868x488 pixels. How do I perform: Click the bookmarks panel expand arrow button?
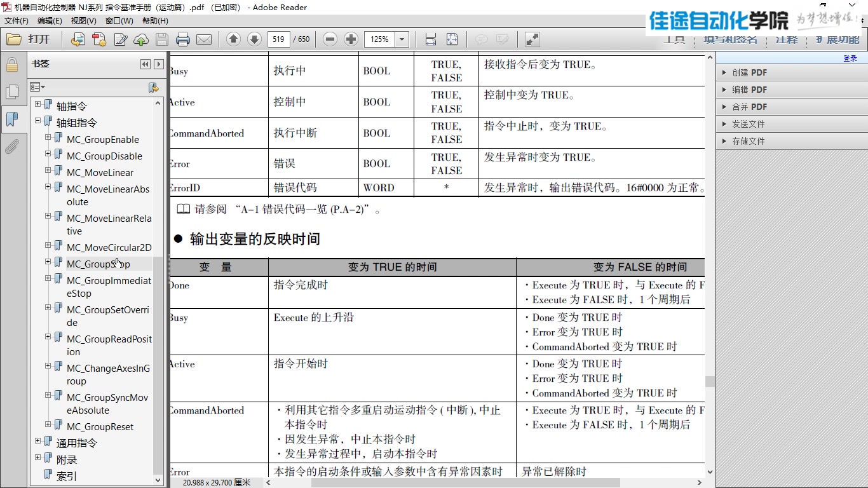pyautogui.click(x=159, y=64)
